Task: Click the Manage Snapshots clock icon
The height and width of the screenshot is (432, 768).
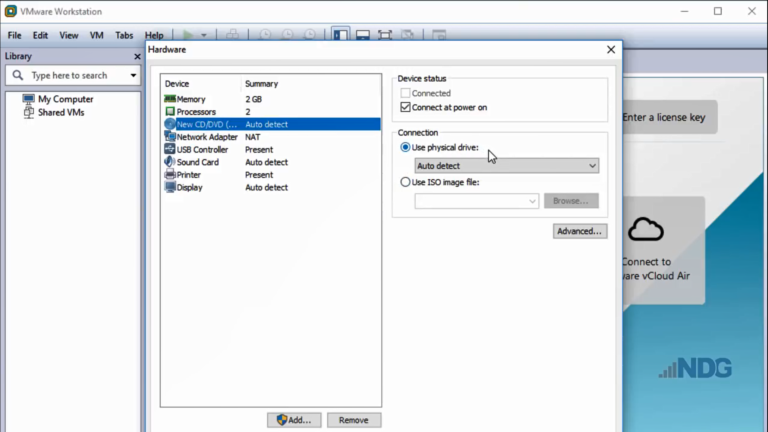Action: pos(310,35)
